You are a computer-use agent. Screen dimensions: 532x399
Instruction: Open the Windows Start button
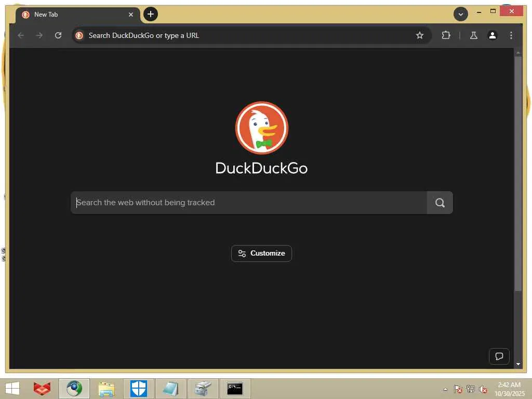click(x=12, y=389)
